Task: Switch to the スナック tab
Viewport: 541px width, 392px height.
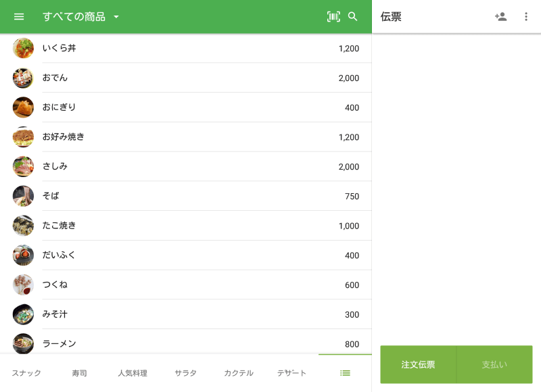Action: tap(26, 373)
